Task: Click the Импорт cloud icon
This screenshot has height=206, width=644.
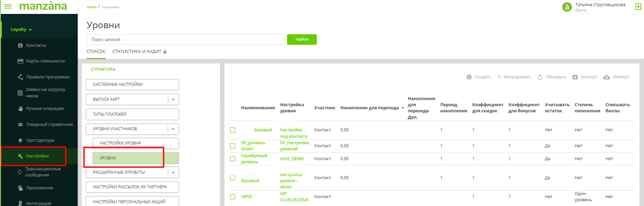Action: point(607,77)
